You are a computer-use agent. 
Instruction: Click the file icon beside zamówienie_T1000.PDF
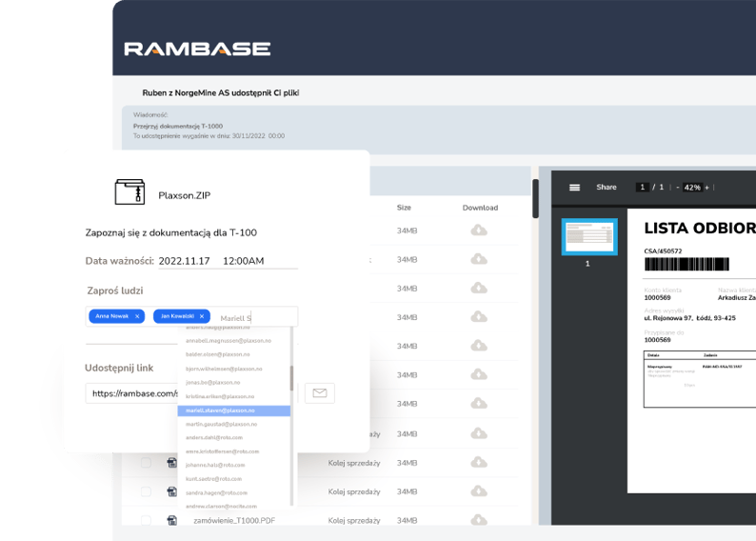[x=171, y=520]
